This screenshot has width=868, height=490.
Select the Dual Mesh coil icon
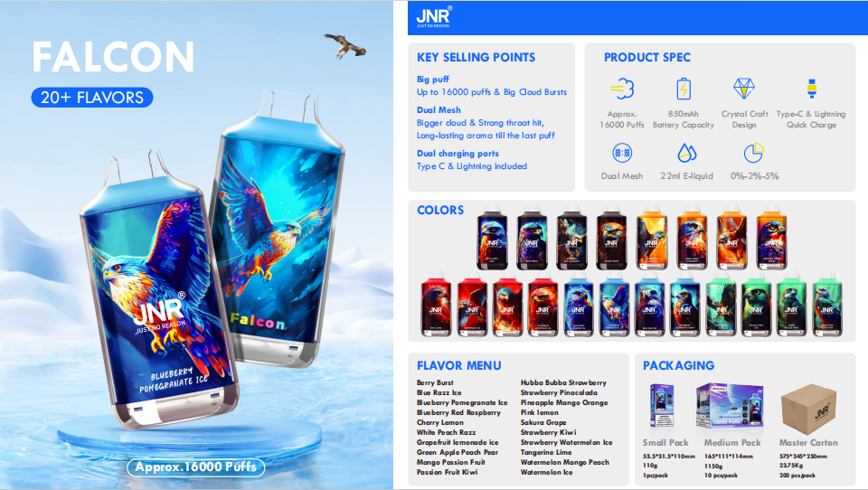622,153
